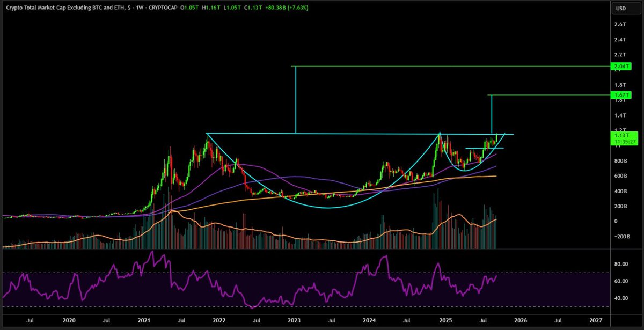Click the 2.2T price axis tick
The width and height of the screenshot is (644, 330).
(620, 55)
